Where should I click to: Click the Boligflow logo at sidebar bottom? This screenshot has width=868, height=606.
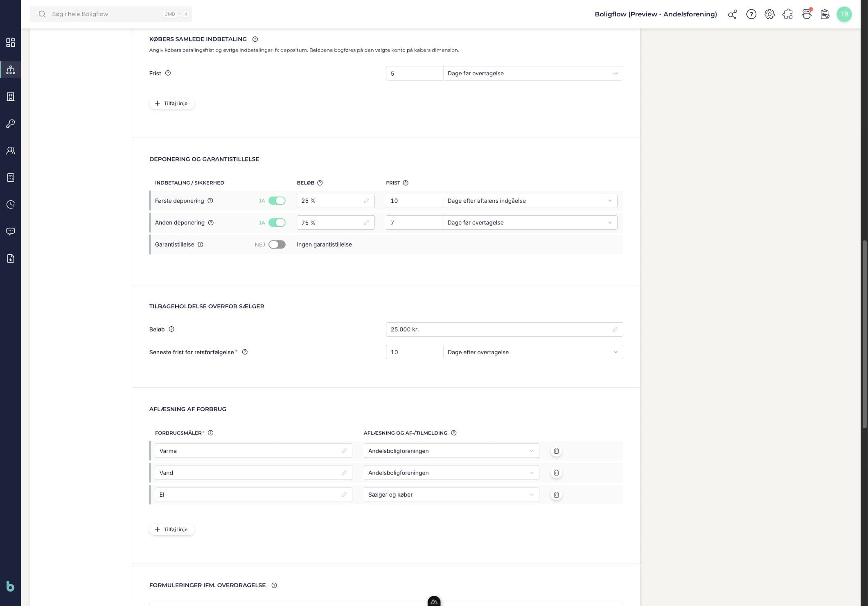[x=11, y=586]
